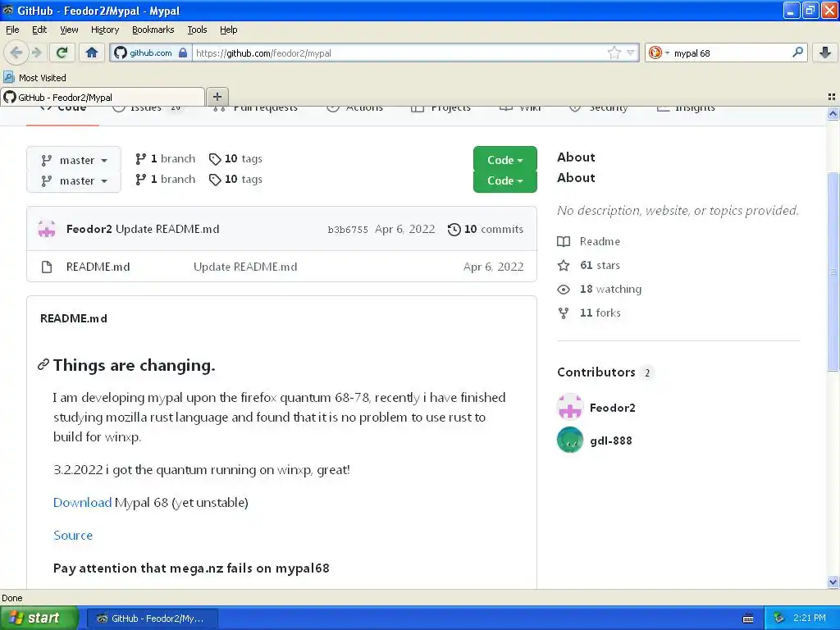Go back using the Back arrow button
Viewport: 840px width, 630px height.
16,52
